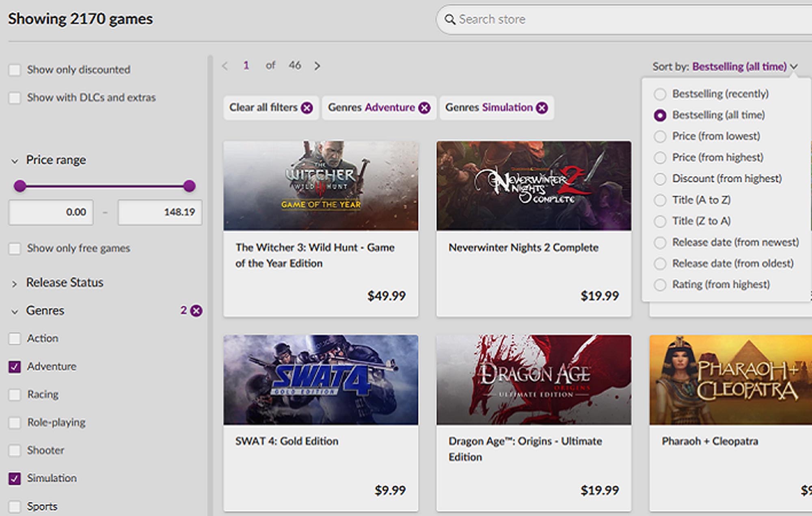Focus the minimum price field 0.00
The image size is (812, 516).
(51, 212)
